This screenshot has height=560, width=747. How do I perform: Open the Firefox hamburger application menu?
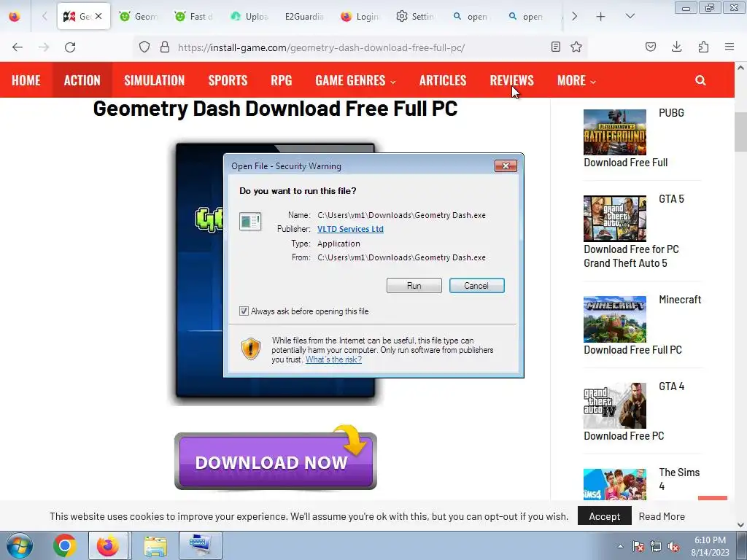coord(729,47)
